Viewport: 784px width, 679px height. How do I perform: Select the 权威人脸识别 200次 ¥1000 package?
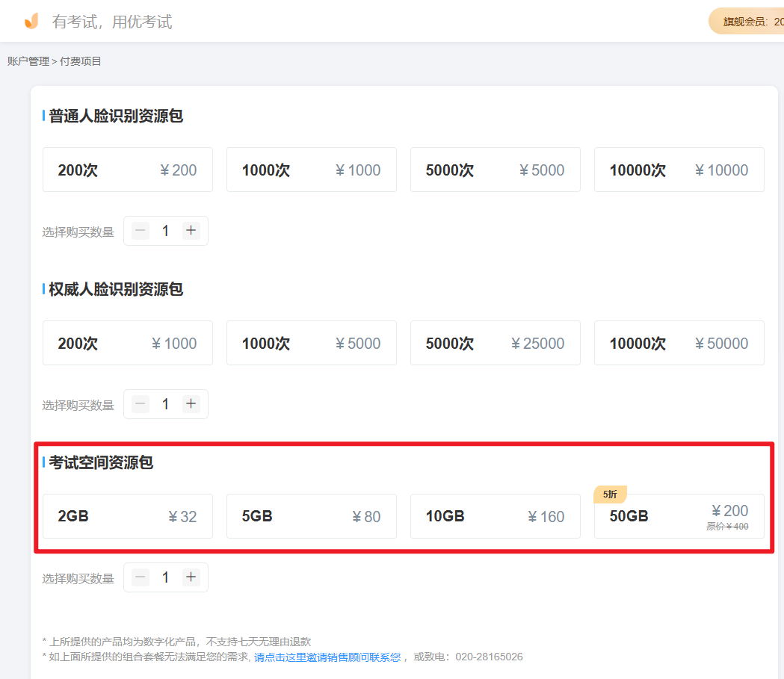[x=128, y=343]
